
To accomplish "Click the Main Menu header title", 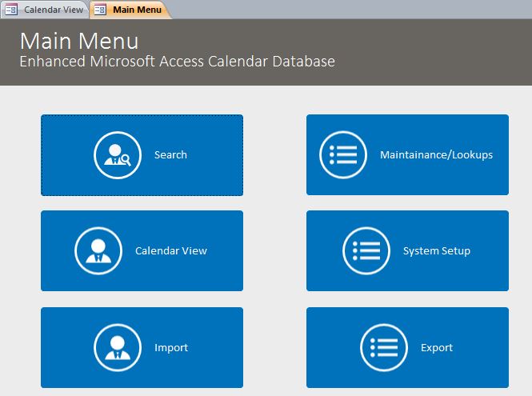I will (79, 41).
